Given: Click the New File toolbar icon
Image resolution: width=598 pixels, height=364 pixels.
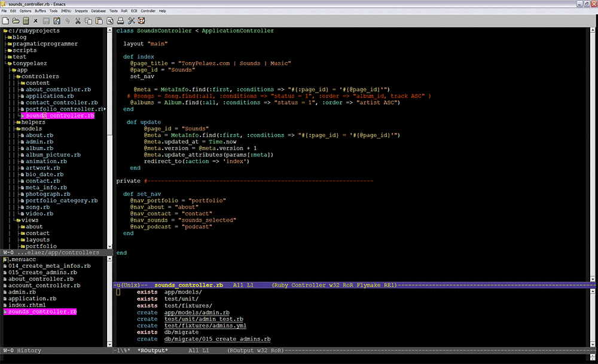Looking at the screenshot, I should [x=5, y=21].
